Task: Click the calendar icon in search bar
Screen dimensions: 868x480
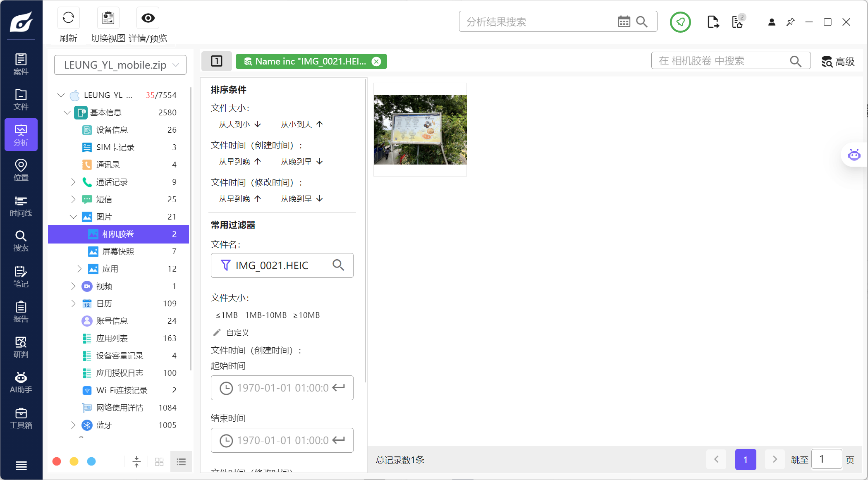Action: point(624,21)
